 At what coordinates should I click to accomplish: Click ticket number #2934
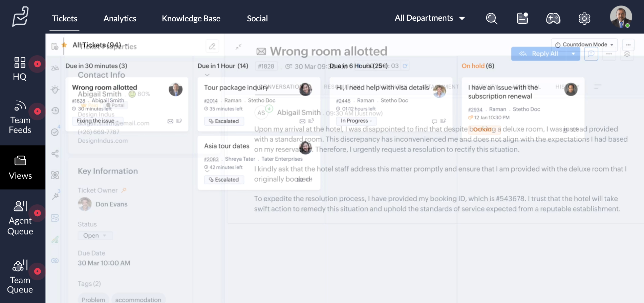[475, 109]
